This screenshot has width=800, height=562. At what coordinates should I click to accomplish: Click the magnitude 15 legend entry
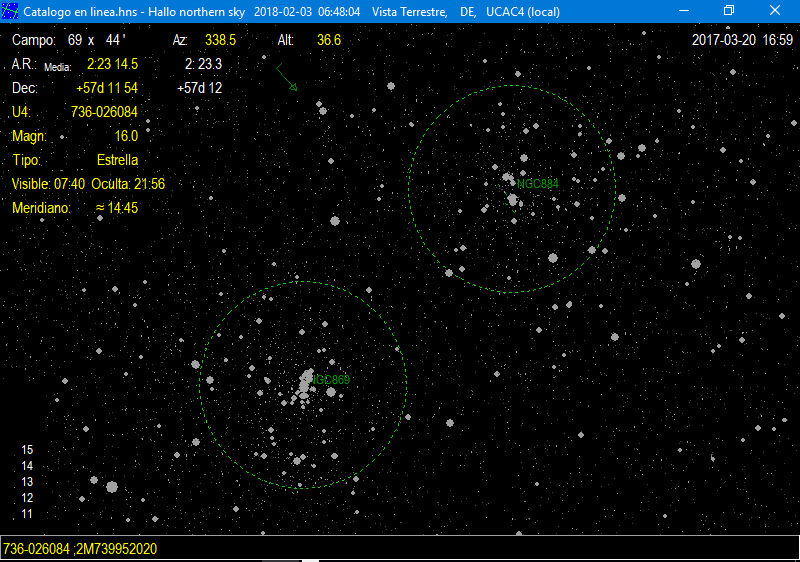(x=28, y=450)
